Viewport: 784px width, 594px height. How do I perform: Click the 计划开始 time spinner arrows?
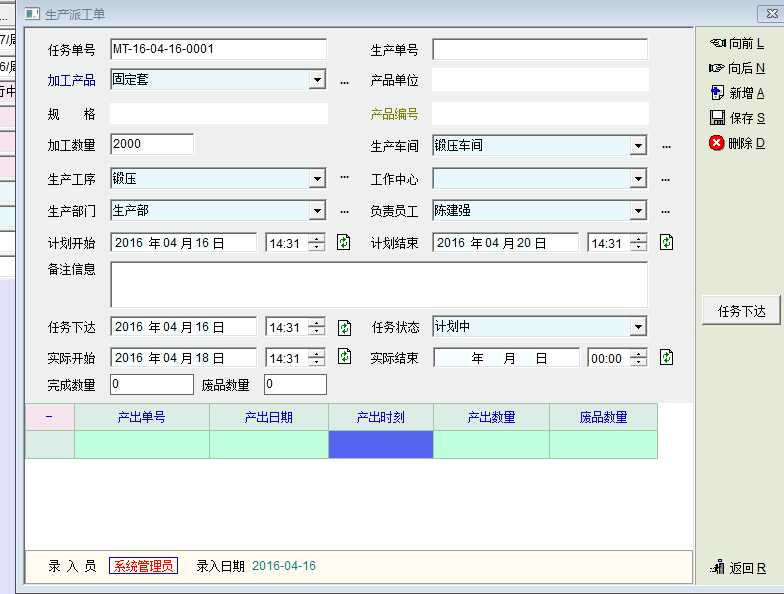(x=317, y=243)
